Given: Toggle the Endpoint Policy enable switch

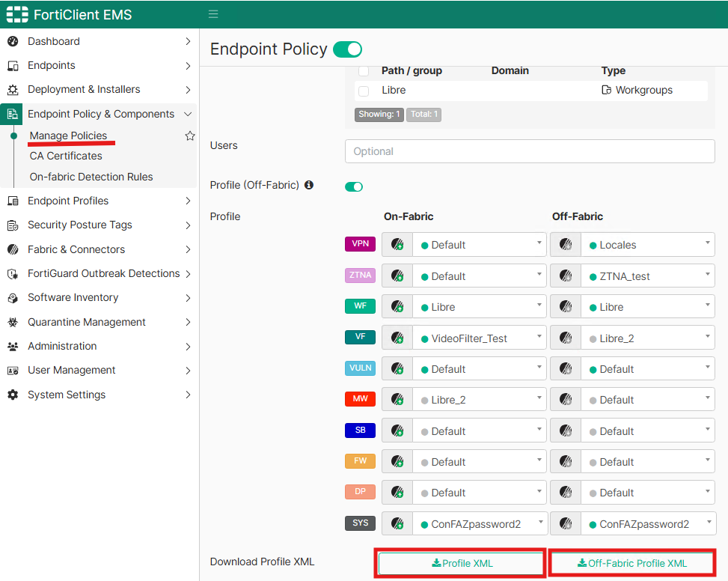Looking at the screenshot, I should coord(348,49).
